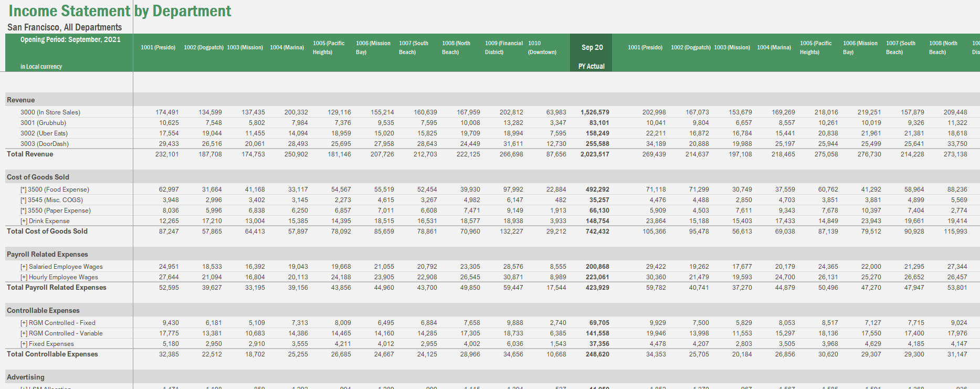
Task: Expand the Salaried Employee Wages row
Action: (x=24, y=267)
